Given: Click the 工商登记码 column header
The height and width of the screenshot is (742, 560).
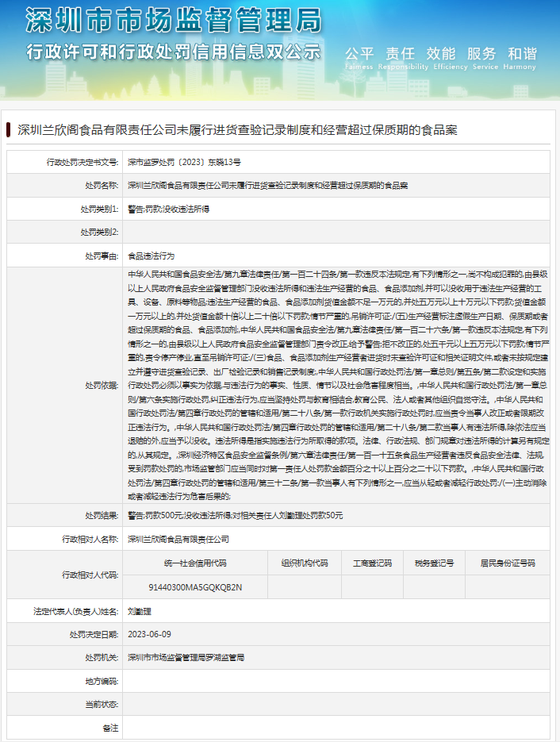Looking at the screenshot, I should pos(372,563).
